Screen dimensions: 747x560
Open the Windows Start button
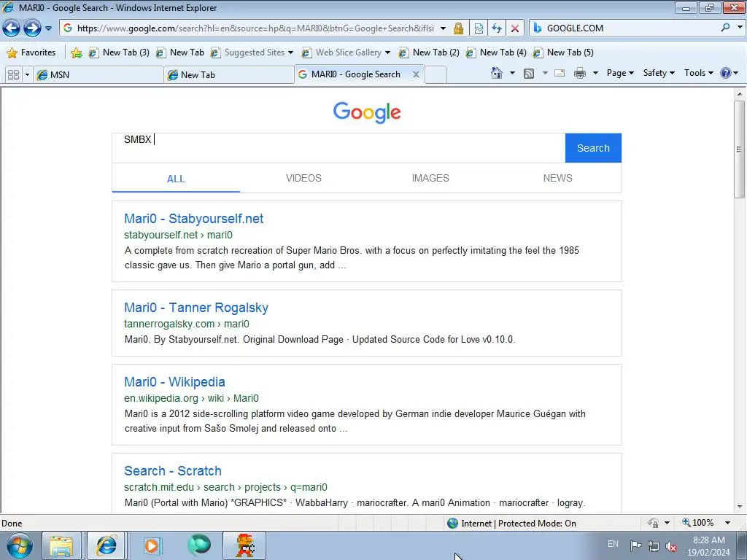pyautogui.click(x=19, y=545)
